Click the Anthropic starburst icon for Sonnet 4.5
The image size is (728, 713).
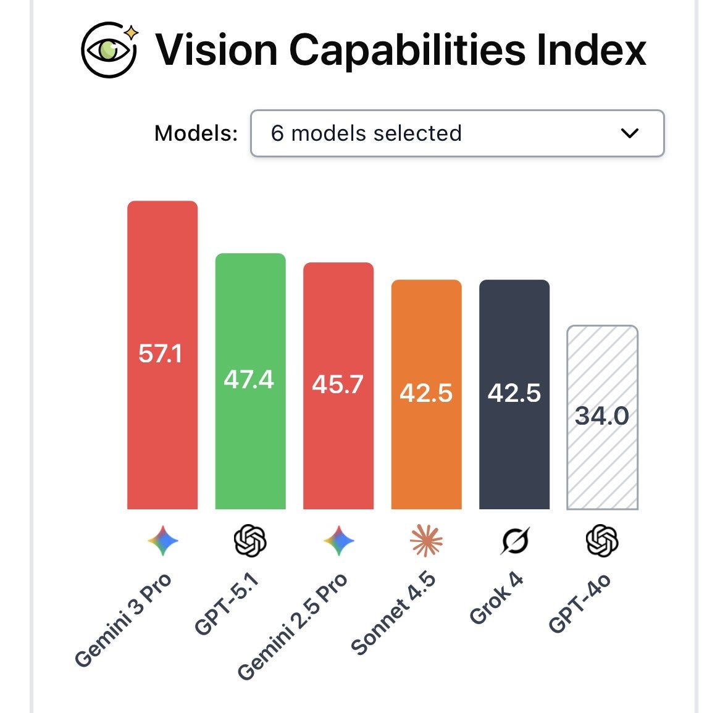tap(426, 541)
